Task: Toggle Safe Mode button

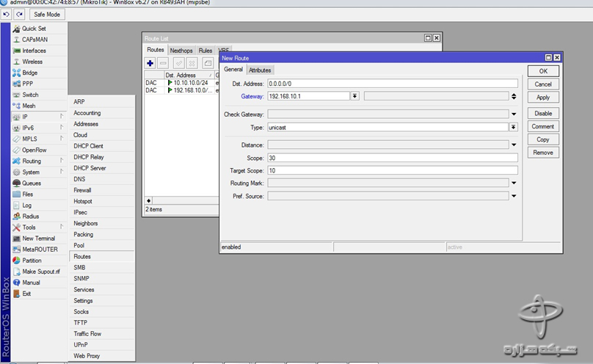Action: pyautogui.click(x=47, y=15)
